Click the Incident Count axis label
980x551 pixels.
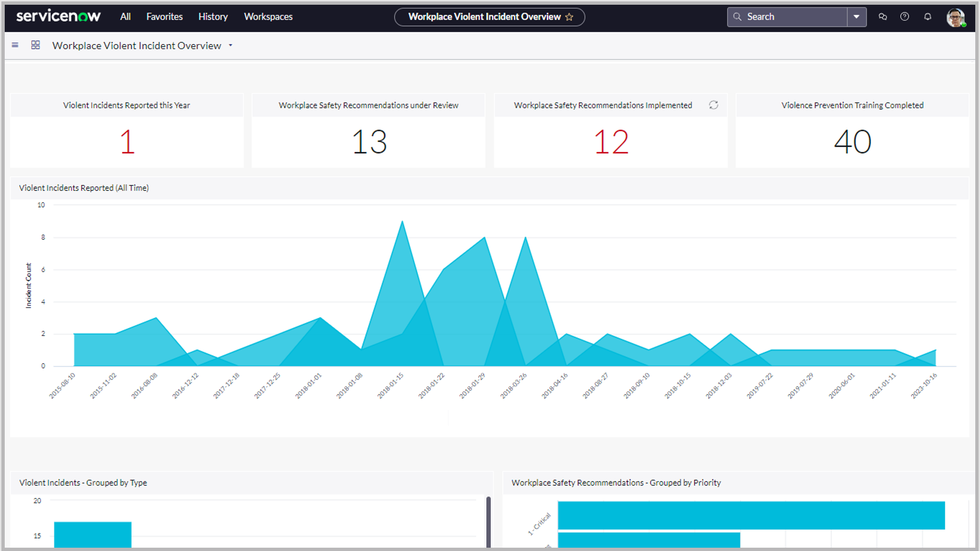pos(28,285)
